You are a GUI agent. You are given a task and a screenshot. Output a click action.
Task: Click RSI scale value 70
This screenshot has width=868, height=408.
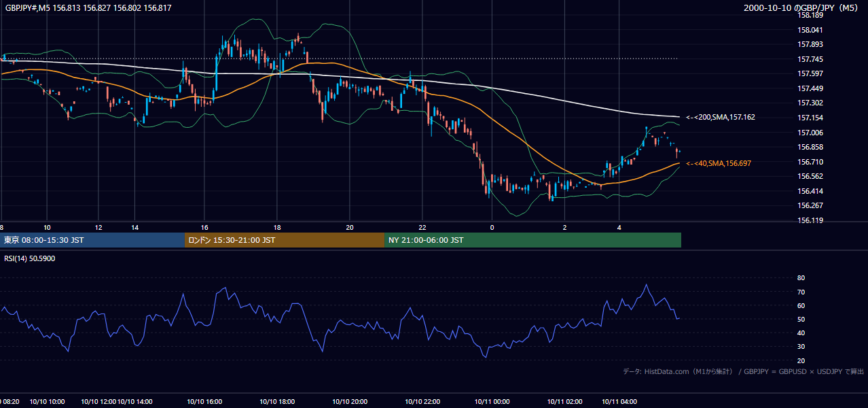[801, 292]
